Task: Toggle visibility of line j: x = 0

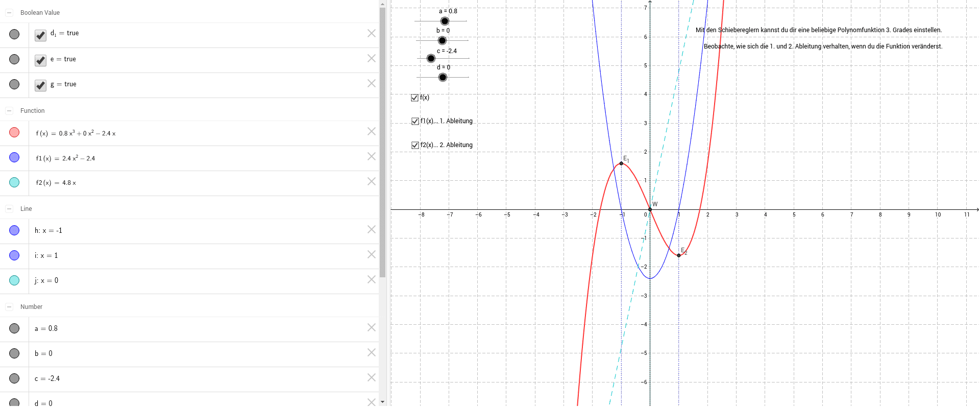Action: (x=14, y=280)
